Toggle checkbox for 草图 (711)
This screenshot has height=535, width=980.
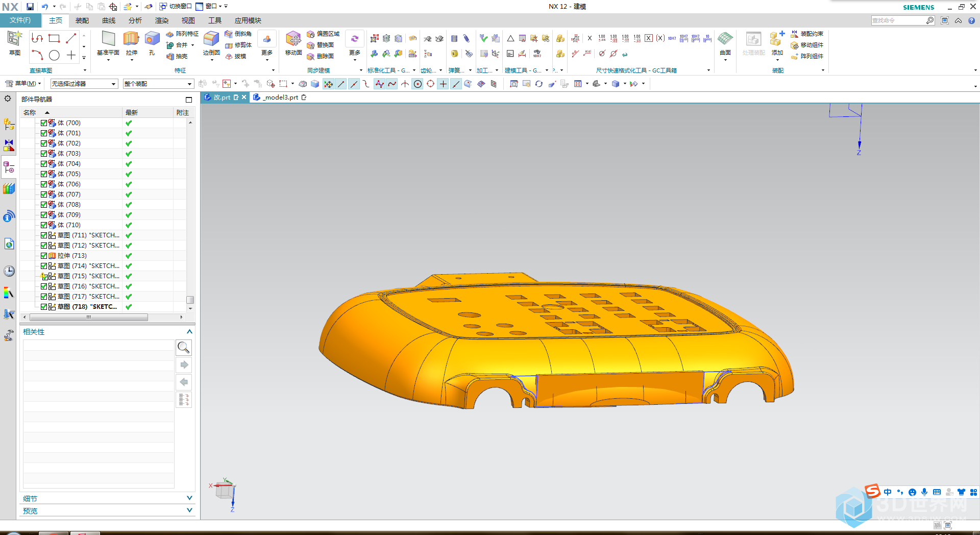click(44, 235)
